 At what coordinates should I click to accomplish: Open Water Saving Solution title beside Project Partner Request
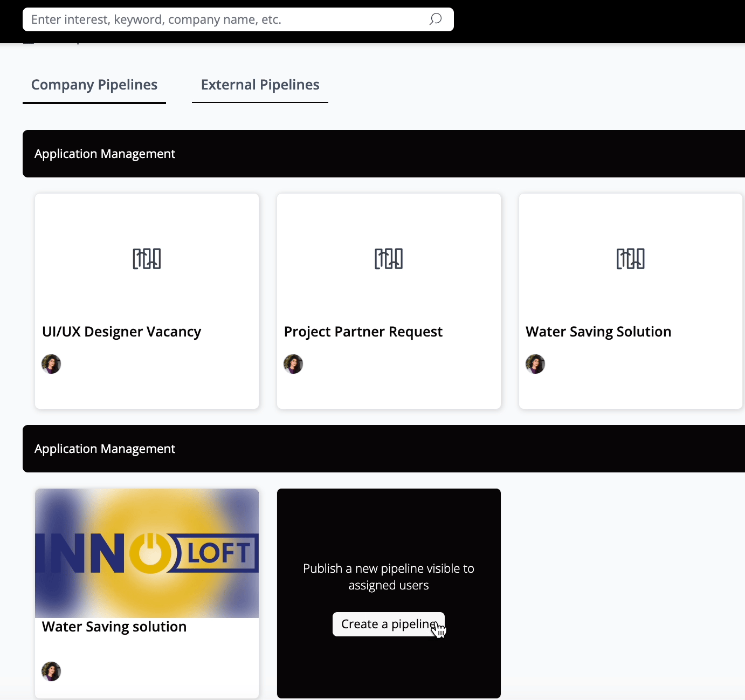(598, 332)
